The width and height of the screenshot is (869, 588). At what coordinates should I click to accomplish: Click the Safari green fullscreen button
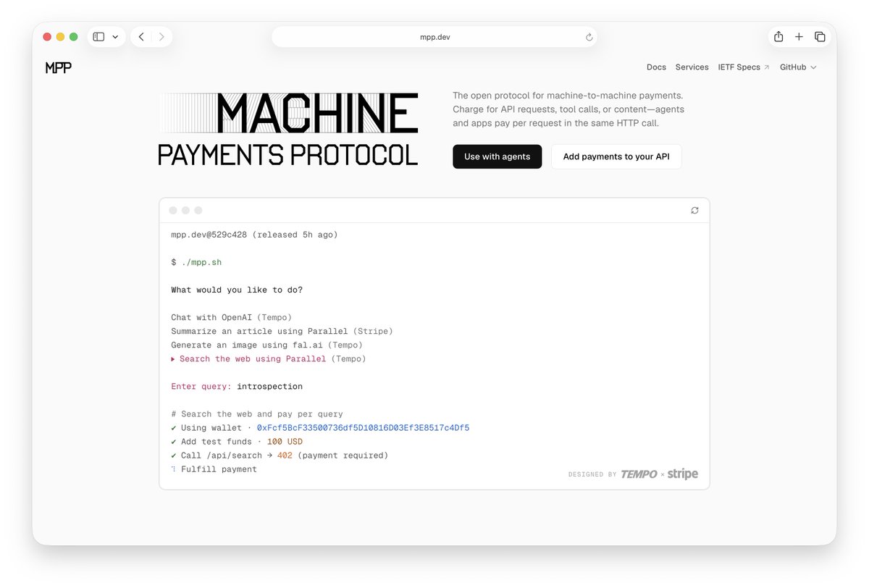coord(73,37)
